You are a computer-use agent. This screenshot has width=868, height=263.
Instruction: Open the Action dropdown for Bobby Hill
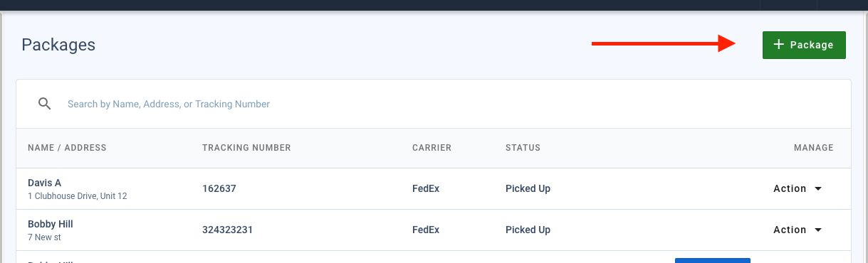[x=798, y=230]
